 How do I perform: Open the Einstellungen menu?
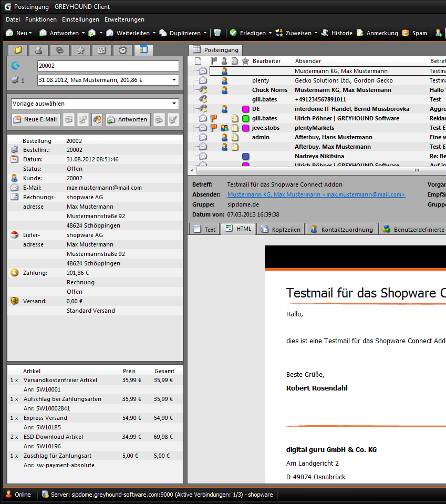pyautogui.click(x=81, y=19)
